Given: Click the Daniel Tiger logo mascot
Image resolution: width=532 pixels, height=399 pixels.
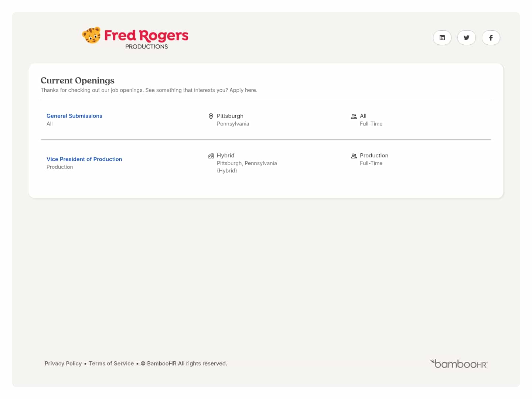Looking at the screenshot, I should (91, 35).
